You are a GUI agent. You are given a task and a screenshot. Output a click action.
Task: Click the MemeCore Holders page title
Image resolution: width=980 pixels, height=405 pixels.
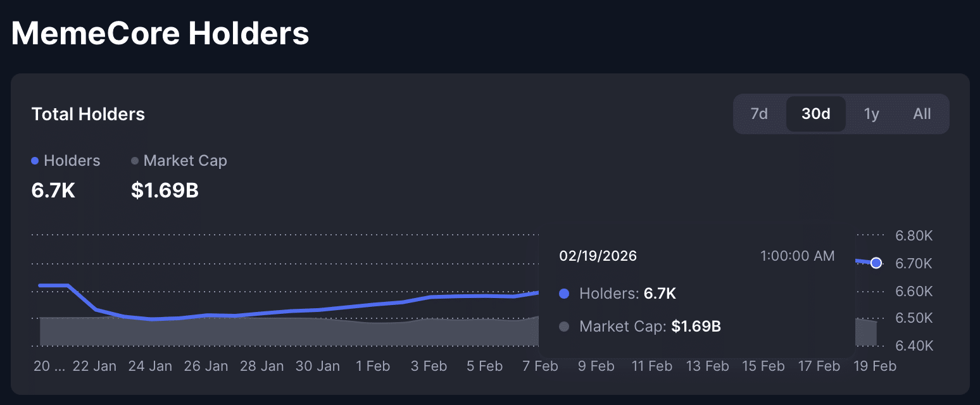(x=160, y=33)
